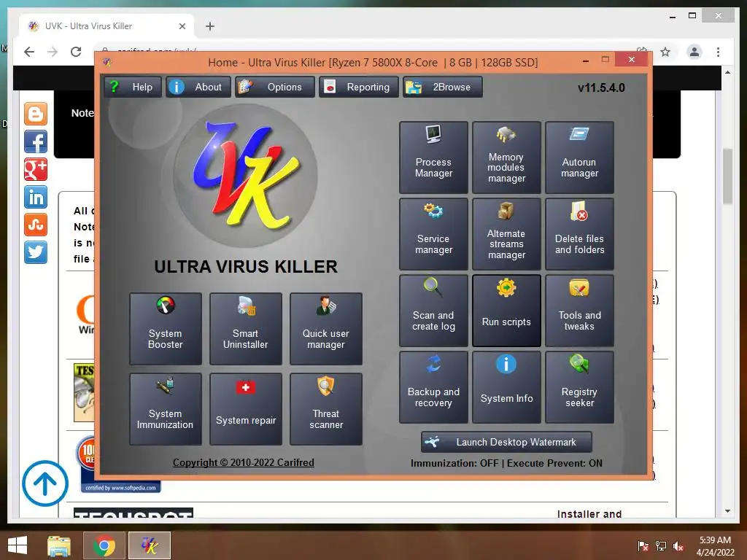Open Backup and recovery module
747x560 pixels.
click(433, 388)
